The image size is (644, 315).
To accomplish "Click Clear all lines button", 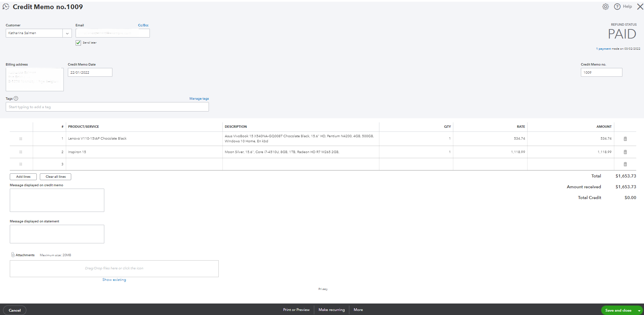I will [x=56, y=177].
